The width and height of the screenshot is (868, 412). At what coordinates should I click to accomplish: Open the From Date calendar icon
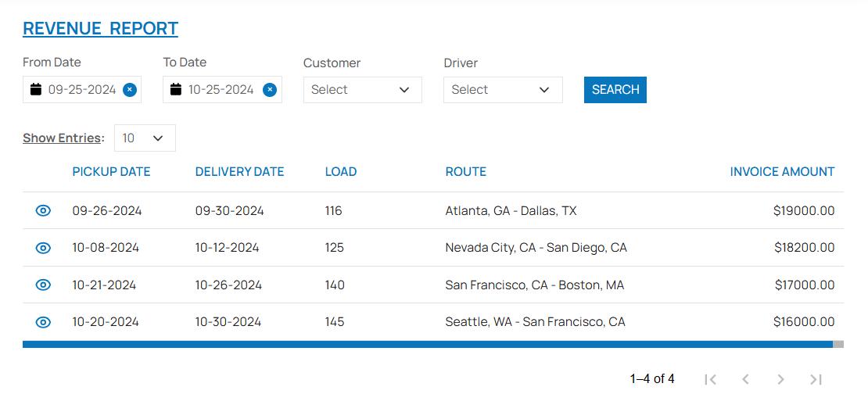[x=36, y=90]
